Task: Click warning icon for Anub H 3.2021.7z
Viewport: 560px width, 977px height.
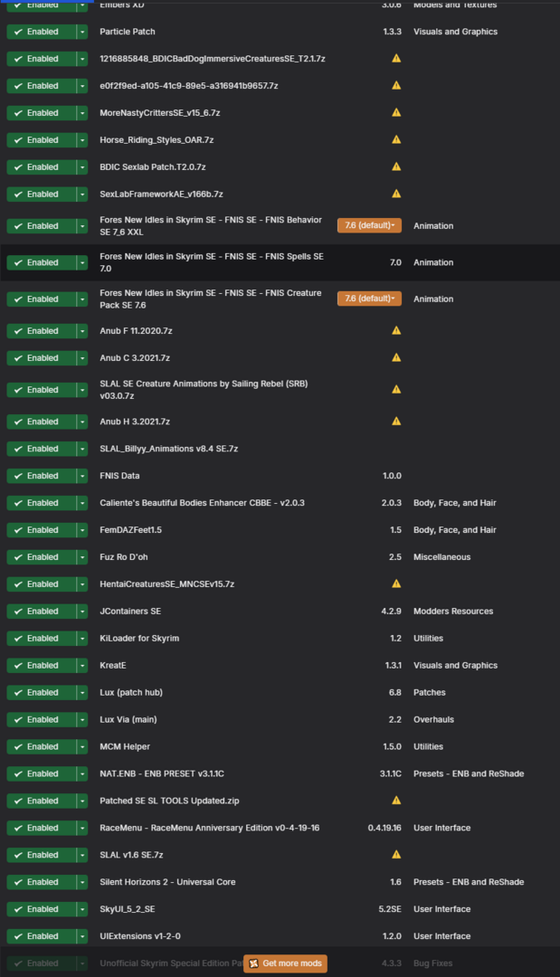Action: tap(396, 422)
